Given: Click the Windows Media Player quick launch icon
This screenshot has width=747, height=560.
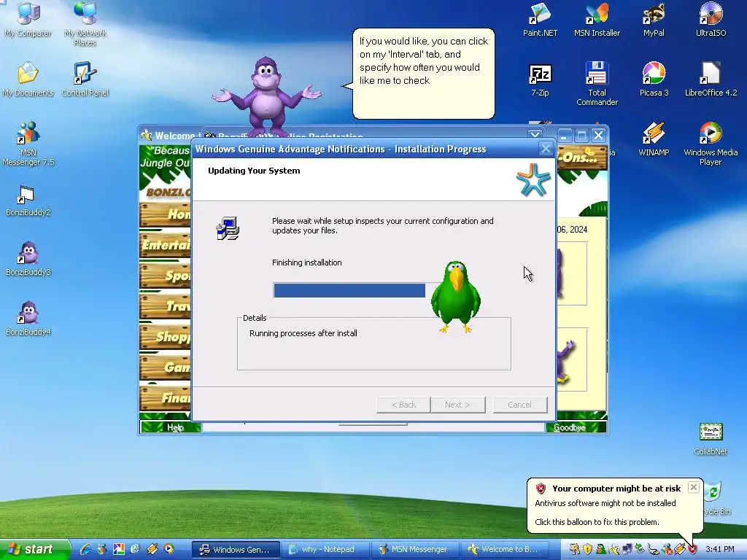Looking at the screenshot, I should pyautogui.click(x=169, y=549).
